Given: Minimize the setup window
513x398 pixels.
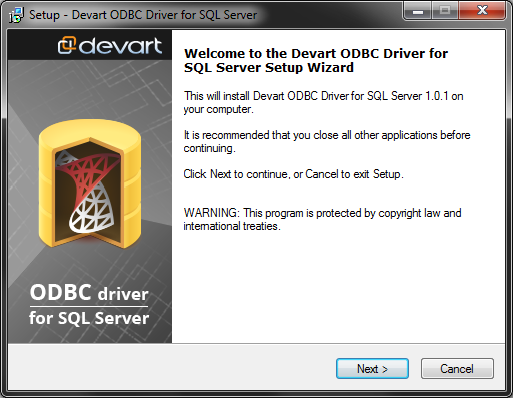Looking at the screenshot, I should [x=418, y=10].
